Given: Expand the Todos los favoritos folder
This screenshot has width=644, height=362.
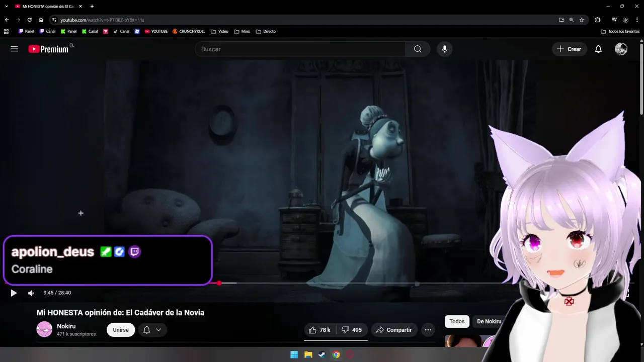Looking at the screenshot, I should [620, 31].
